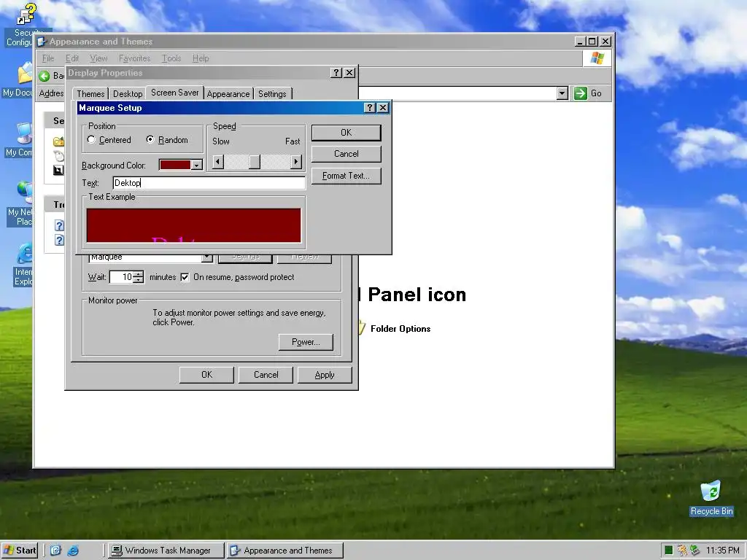The width and height of the screenshot is (747, 560).
Task: Click the Power... button
Action: [306, 342]
